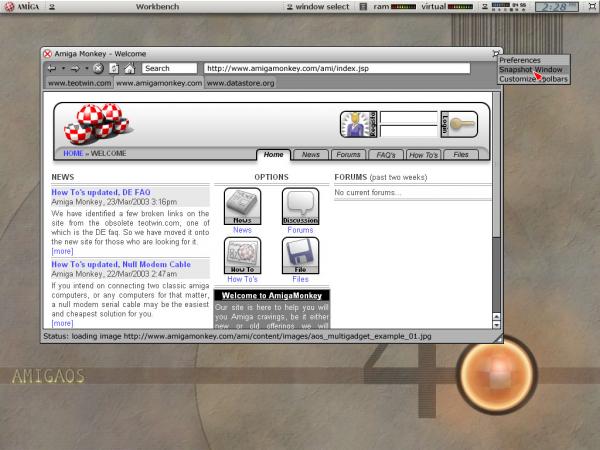This screenshot has height=450, width=600.
Task: Click the scroll up arrow button
Action: click(496, 316)
